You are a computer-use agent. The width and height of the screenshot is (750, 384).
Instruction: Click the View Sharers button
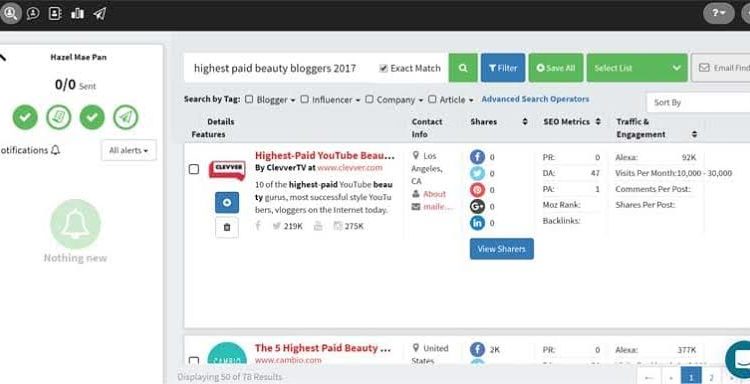tap(502, 249)
